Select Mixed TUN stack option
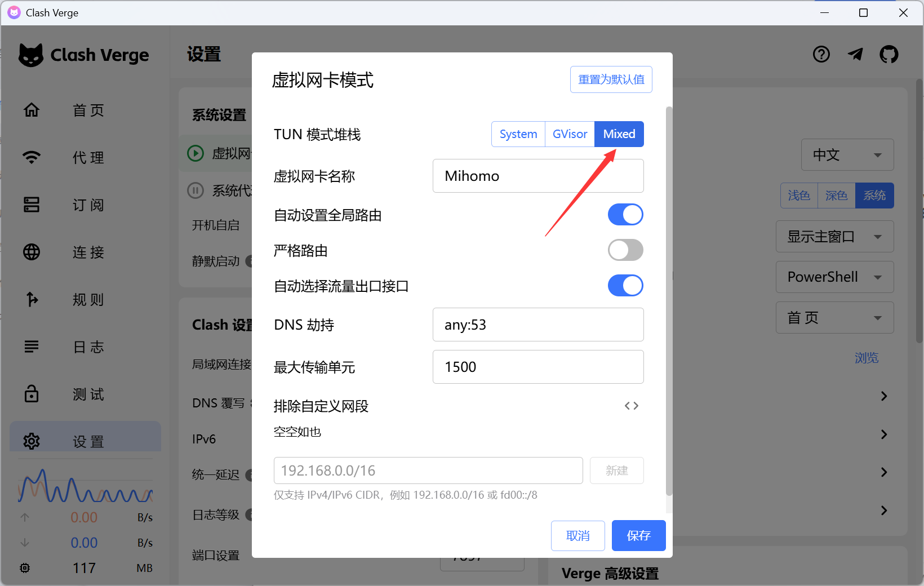 pyautogui.click(x=619, y=134)
